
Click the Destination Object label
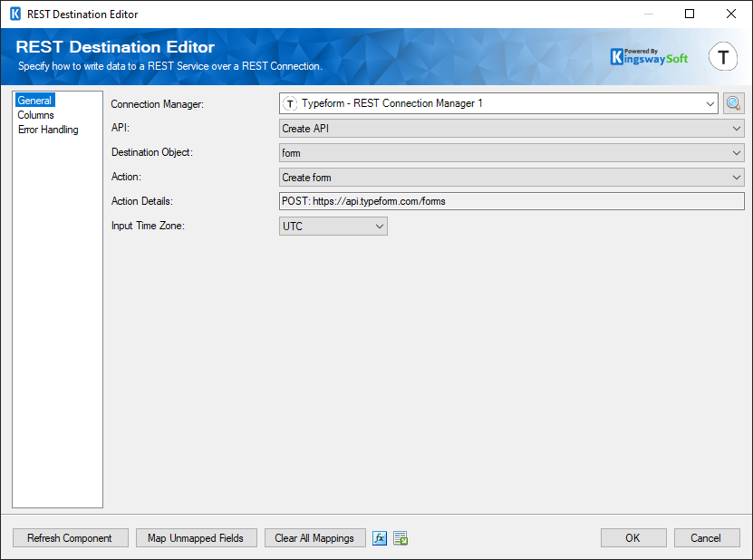[x=151, y=152]
